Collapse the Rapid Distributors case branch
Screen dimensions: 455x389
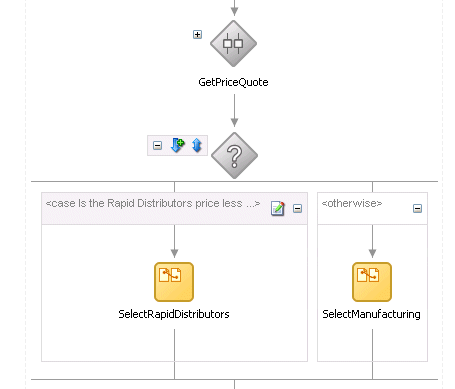(297, 209)
